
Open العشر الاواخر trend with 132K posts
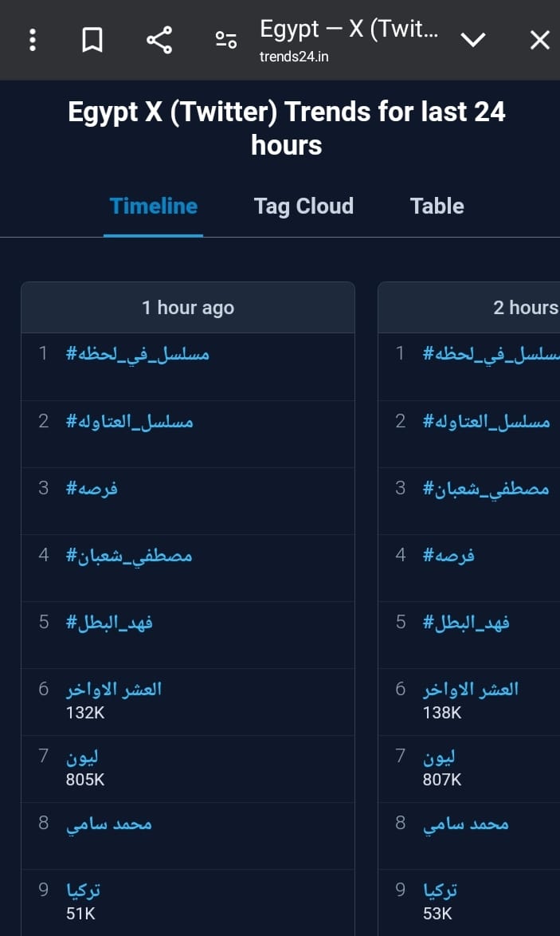coord(114,689)
